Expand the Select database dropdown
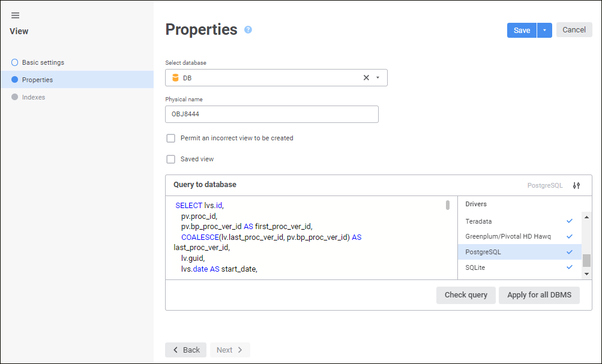The height and width of the screenshot is (364, 602). coord(378,77)
